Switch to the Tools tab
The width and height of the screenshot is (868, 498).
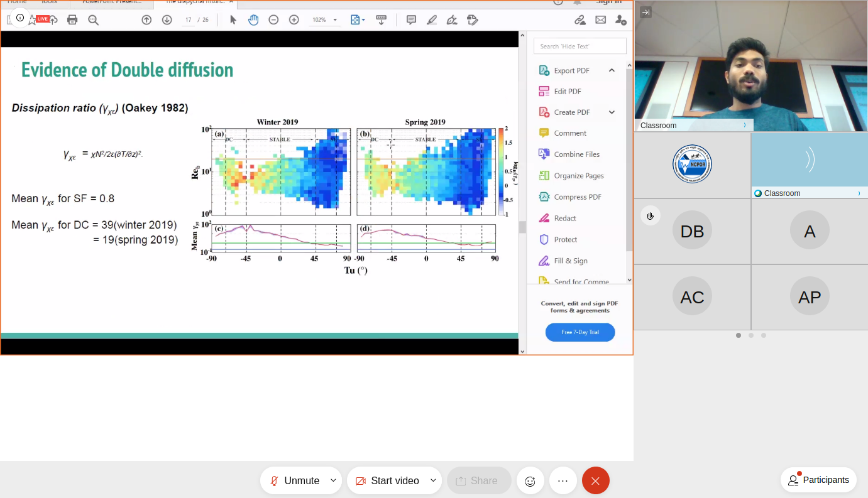coord(49,2)
